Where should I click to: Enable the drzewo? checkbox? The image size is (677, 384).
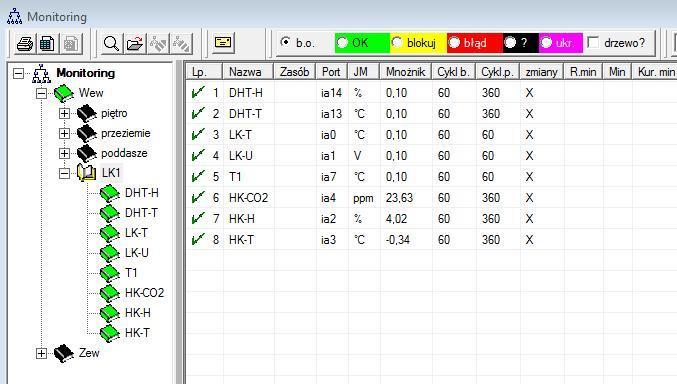click(594, 42)
